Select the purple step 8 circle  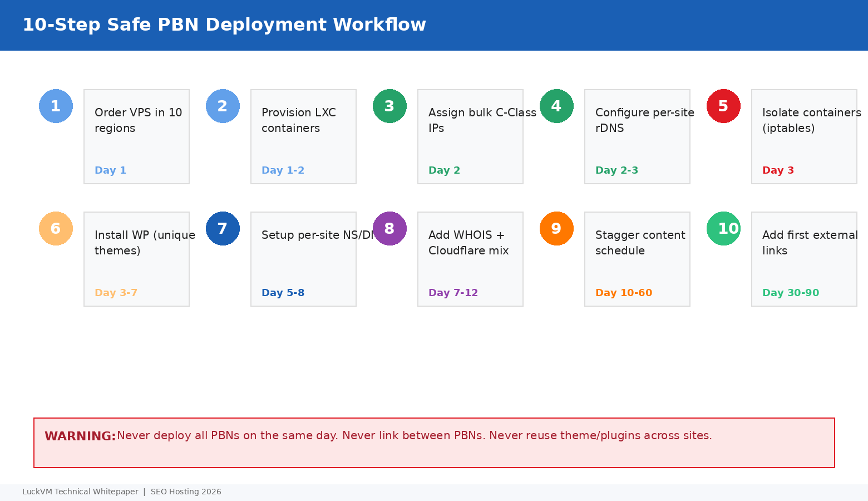pos(389,228)
